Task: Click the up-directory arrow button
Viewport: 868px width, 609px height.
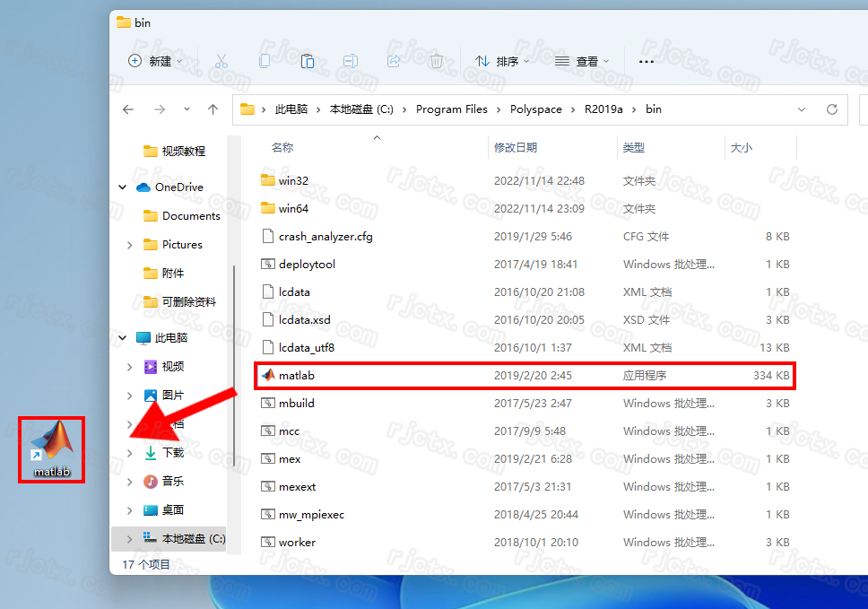Action: [213, 109]
